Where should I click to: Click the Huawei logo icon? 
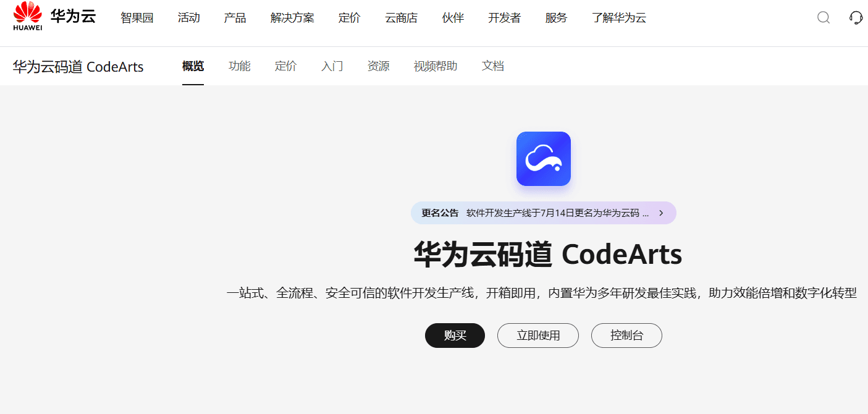click(28, 15)
